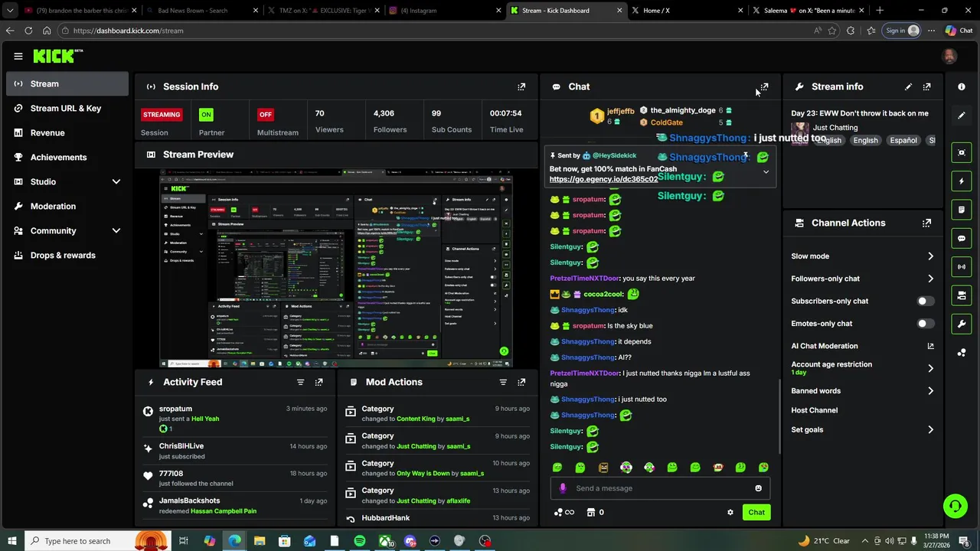The height and width of the screenshot is (551, 980).
Task: Open the shop icon below chat input
Action: (590, 513)
